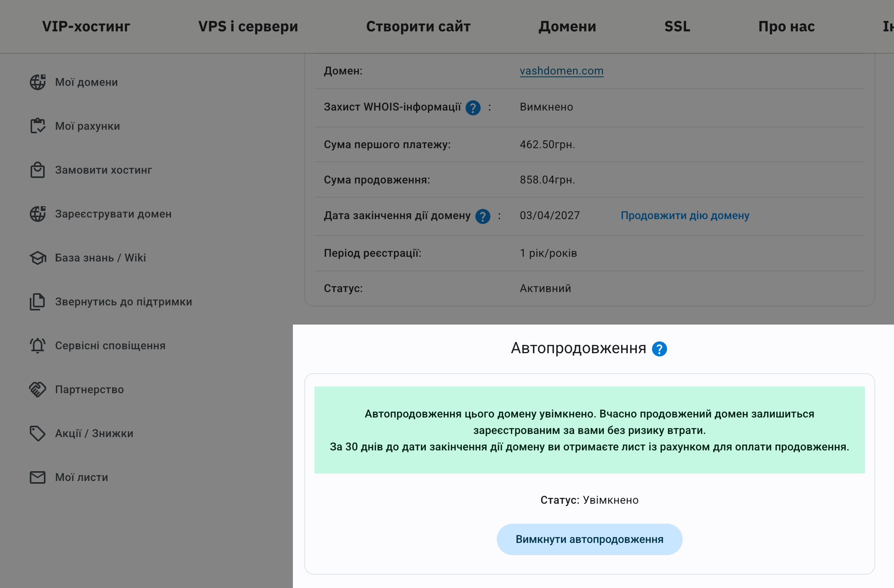Viewport: 894px width, 588px height.
Task: Click the Автопродовження help question mark
Action: 660,348
